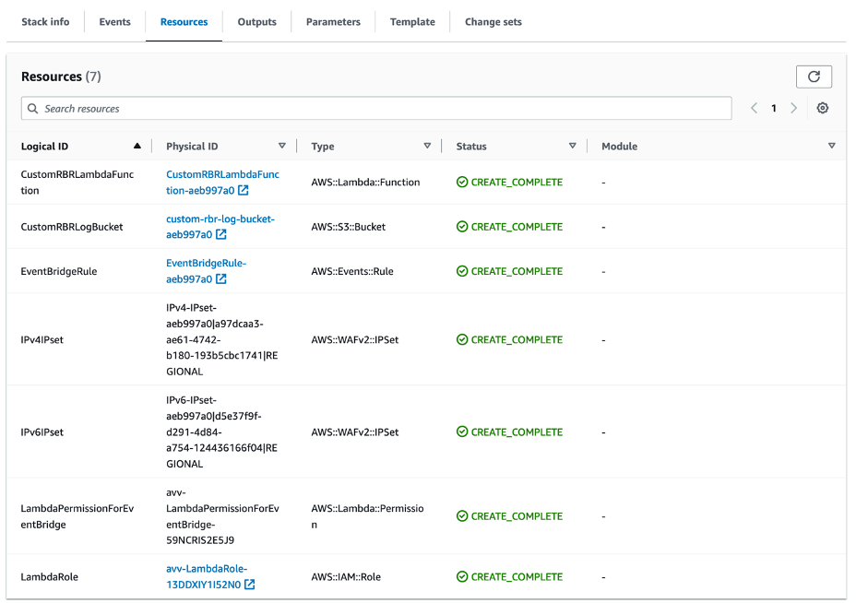Viewport: 868px width, 603px height.
Task: Switch to the Events tab
Action: [114, 21]
